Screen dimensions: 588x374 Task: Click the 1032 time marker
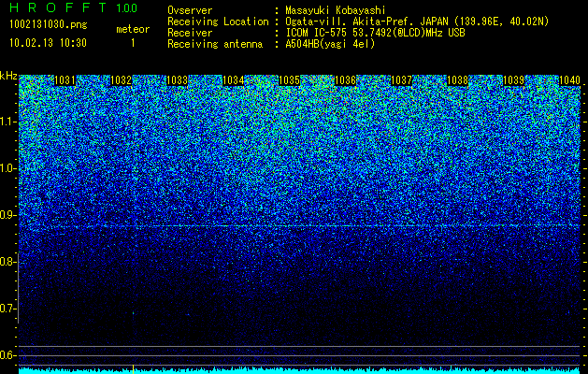pyautogui.click(x=121, y=80)
